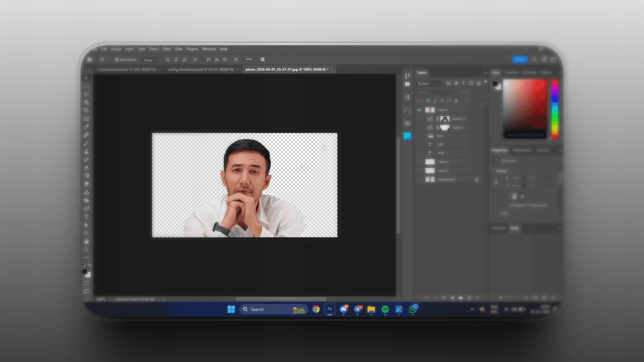Open Spotify from the taskbar
644x362 pixels.
(385, 309)
